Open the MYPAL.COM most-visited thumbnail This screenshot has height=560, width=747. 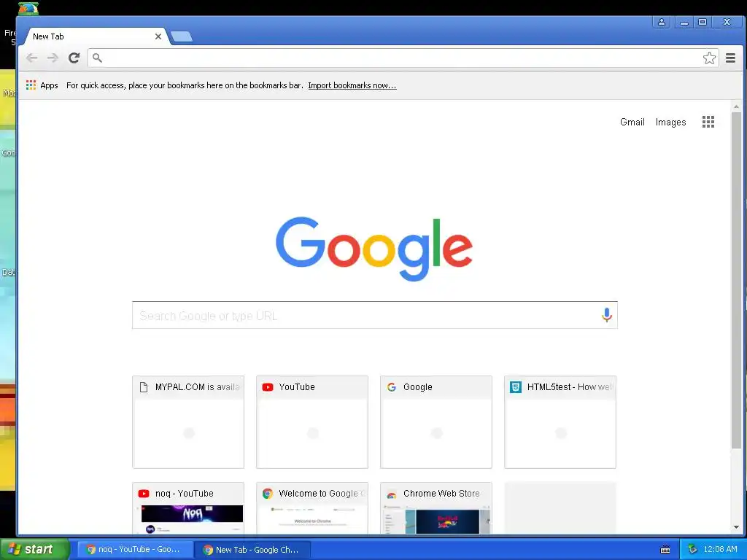tap(188, 422)
